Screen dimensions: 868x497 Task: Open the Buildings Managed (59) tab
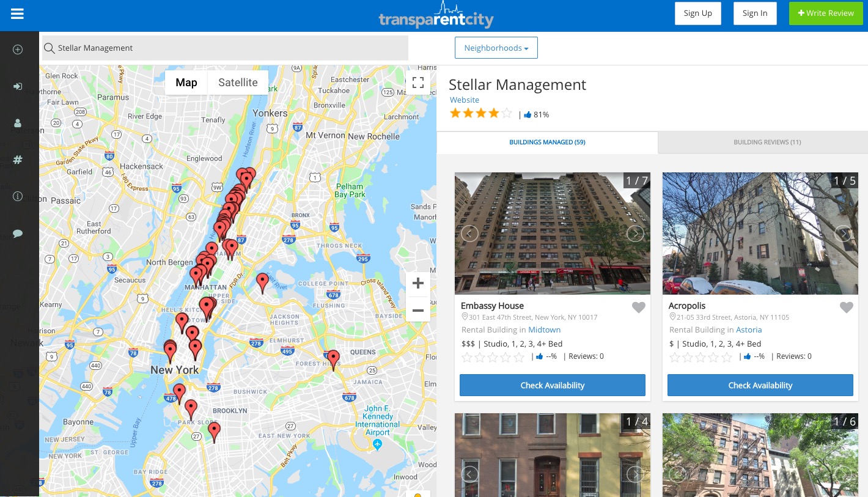click(x=547, y=142)
